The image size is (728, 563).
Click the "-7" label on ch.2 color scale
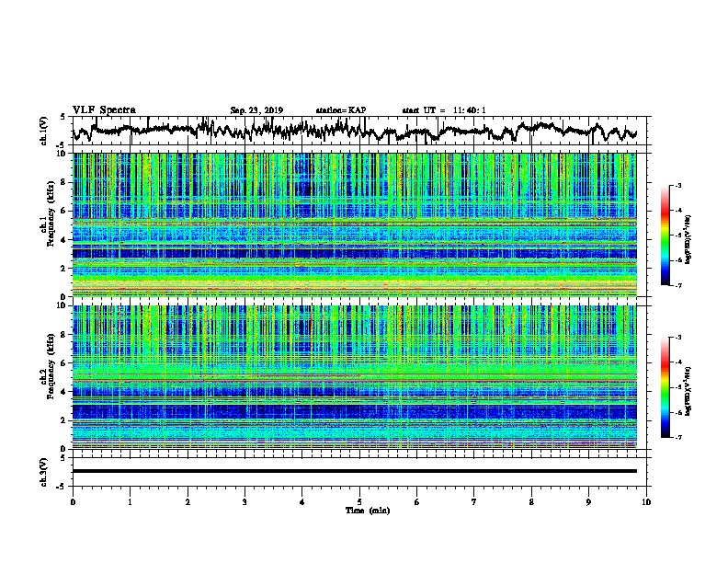(x=678, y=437)
